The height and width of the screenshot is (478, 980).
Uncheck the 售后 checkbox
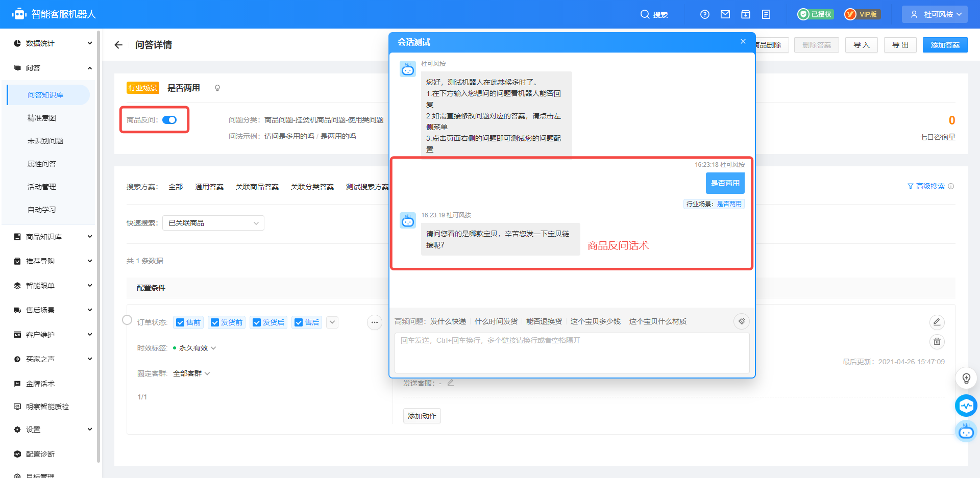299,322
